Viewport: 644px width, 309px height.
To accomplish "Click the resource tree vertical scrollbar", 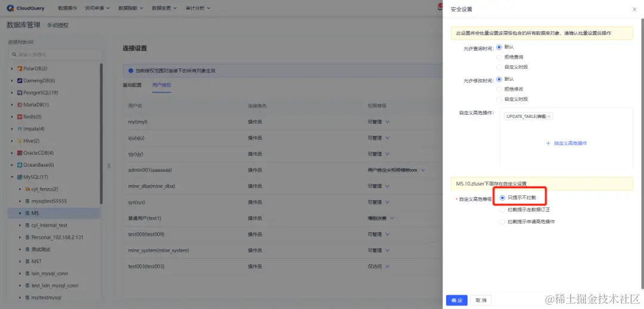I will click(101, 133).
